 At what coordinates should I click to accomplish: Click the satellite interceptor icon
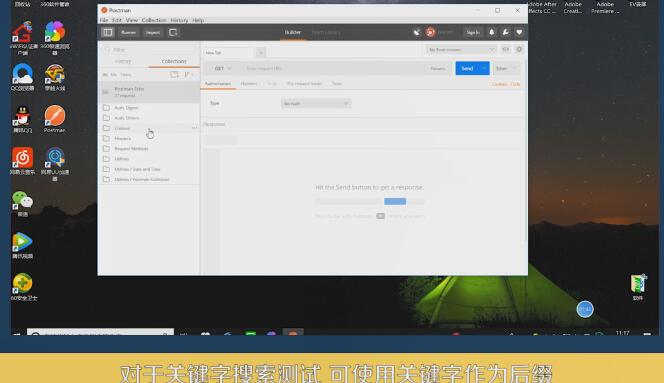(417, 32)
